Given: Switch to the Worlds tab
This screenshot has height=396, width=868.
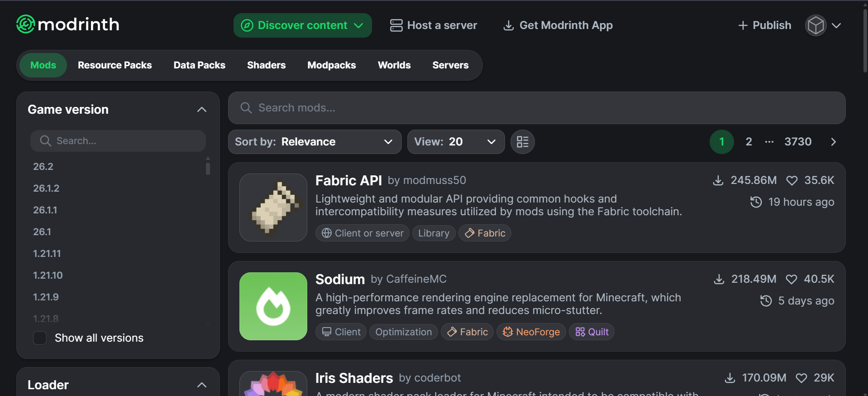Looking at the screenshot, I should 394,65.
